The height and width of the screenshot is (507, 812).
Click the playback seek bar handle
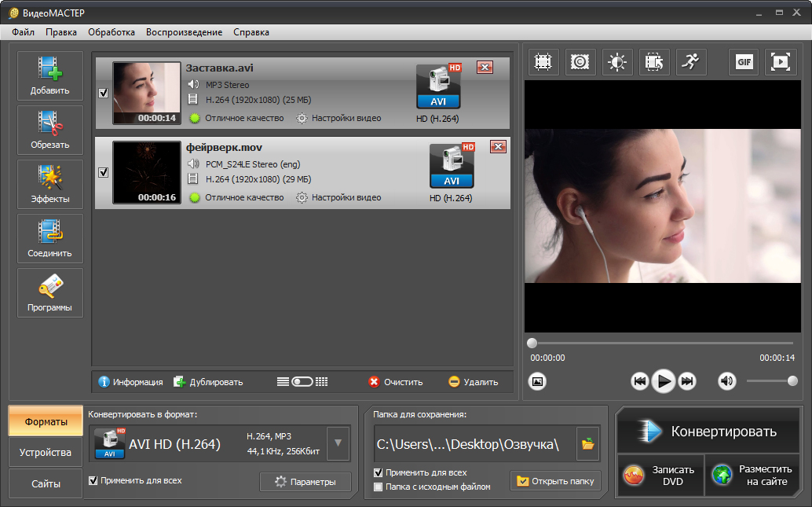[532, 344]
